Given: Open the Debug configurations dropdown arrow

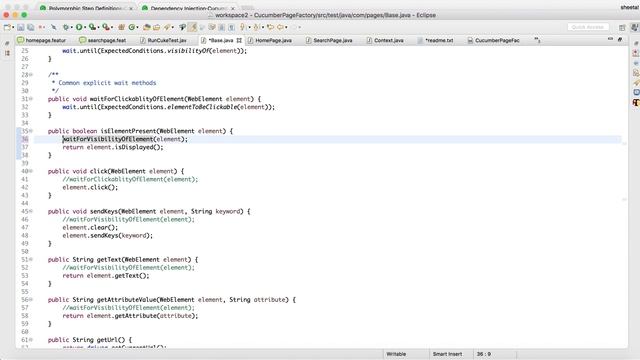Looking at the screenshot, I should 71,27.
